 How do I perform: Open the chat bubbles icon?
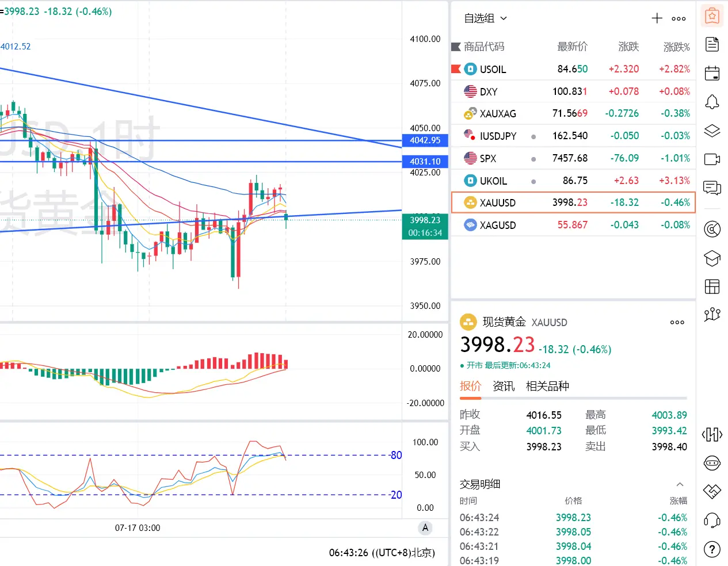(712, 188)
